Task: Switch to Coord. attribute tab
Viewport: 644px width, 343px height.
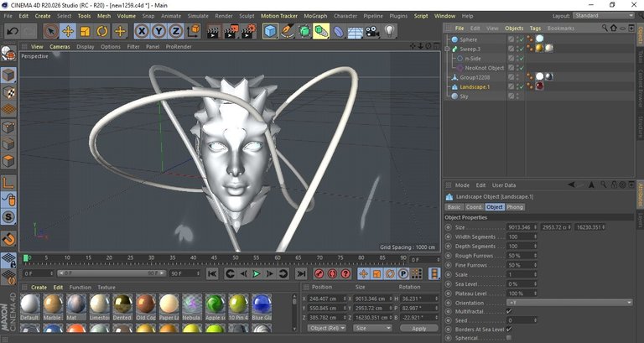Action: (474, 207)
